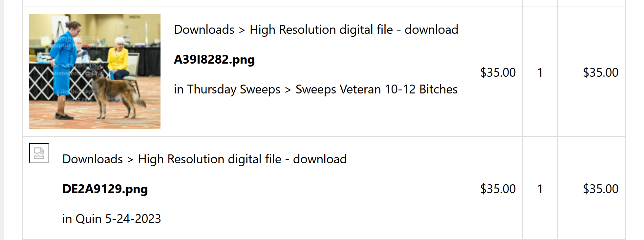Click the $35.00 line total for A39I8282.png
Viewport: 644px width, 240px height.
[601, 72]
